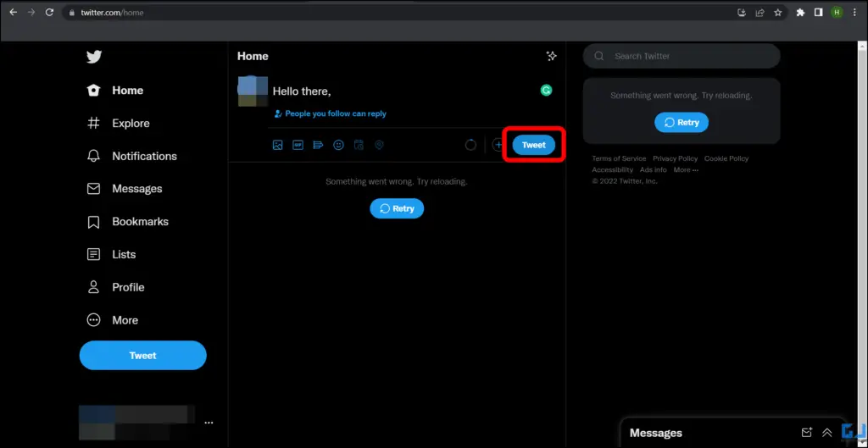Go to Profile in the sidebar
Image resolution: width=868 pixels, height=448 pixels.
tap(116, 287)
